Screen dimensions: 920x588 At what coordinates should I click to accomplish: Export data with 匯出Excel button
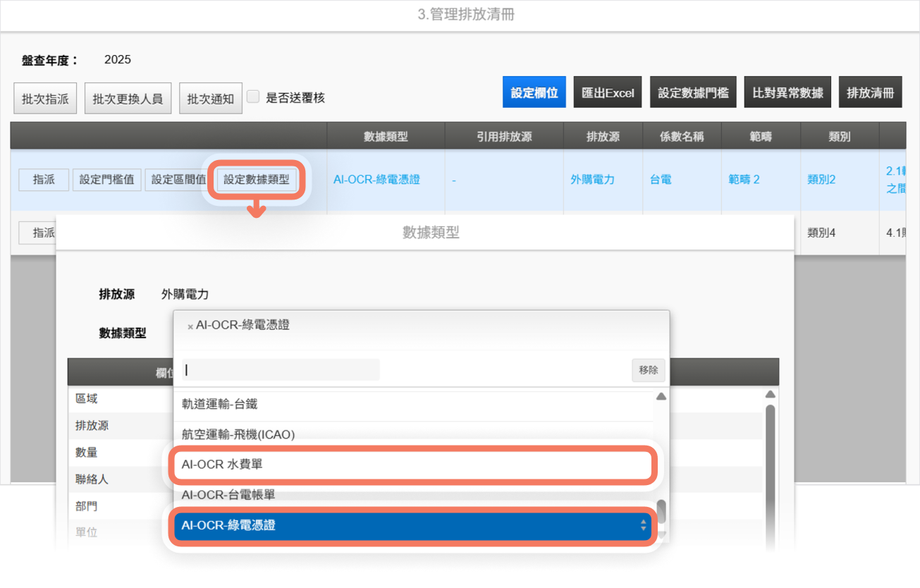click(x=607, y=92)
